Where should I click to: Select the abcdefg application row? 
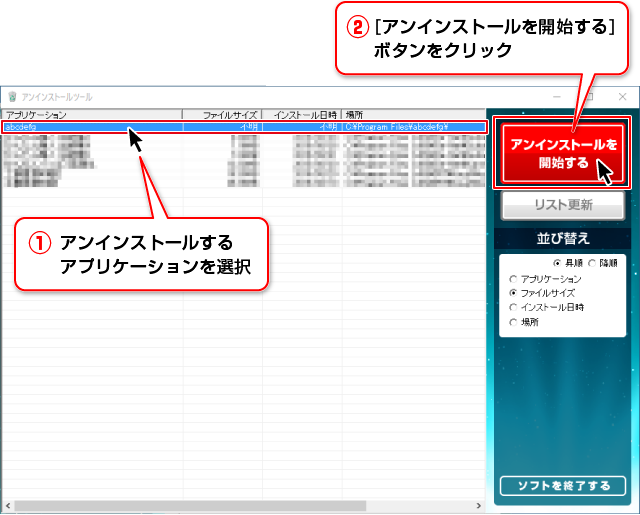point(244,127)
